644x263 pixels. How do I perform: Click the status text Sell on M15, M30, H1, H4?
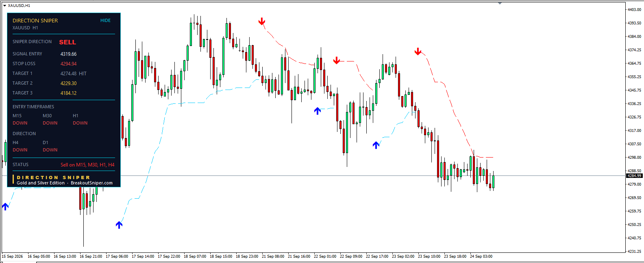(87, 165)
